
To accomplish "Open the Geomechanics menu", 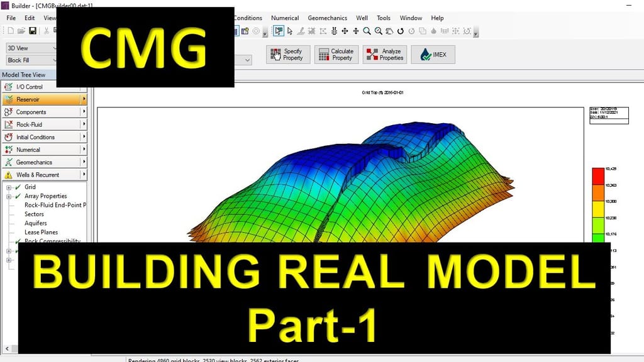I will point(327,18).
